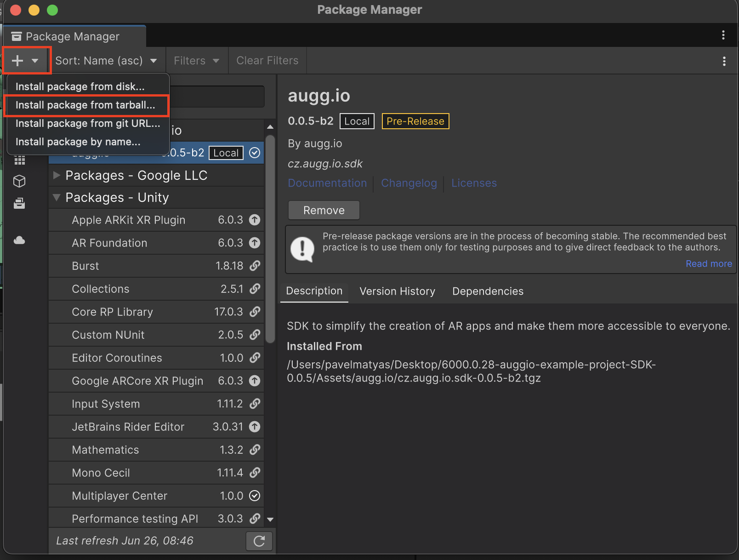Click update arrow for JetBrains Rider Editor

[255, 427]
